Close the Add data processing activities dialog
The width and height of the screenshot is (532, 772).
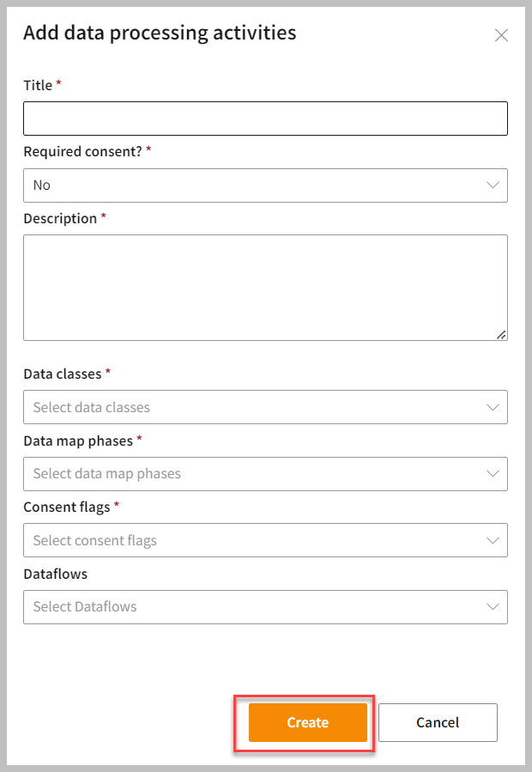(x=501, y=35)
